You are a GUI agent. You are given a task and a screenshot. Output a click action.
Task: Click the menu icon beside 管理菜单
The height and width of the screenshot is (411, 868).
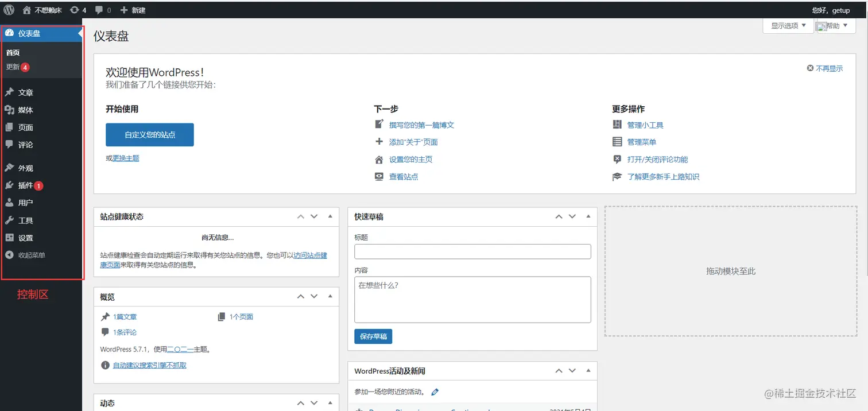[x=617, y=142]
